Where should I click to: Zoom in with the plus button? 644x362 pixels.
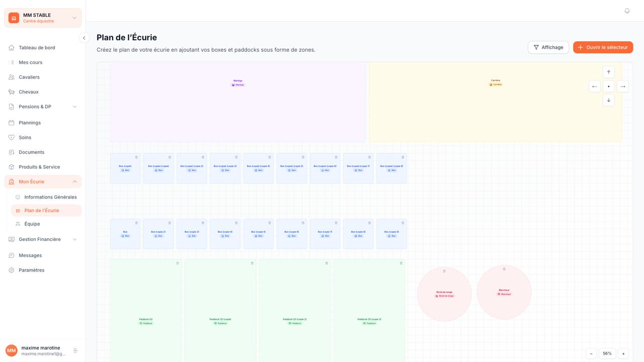point(623,353)
